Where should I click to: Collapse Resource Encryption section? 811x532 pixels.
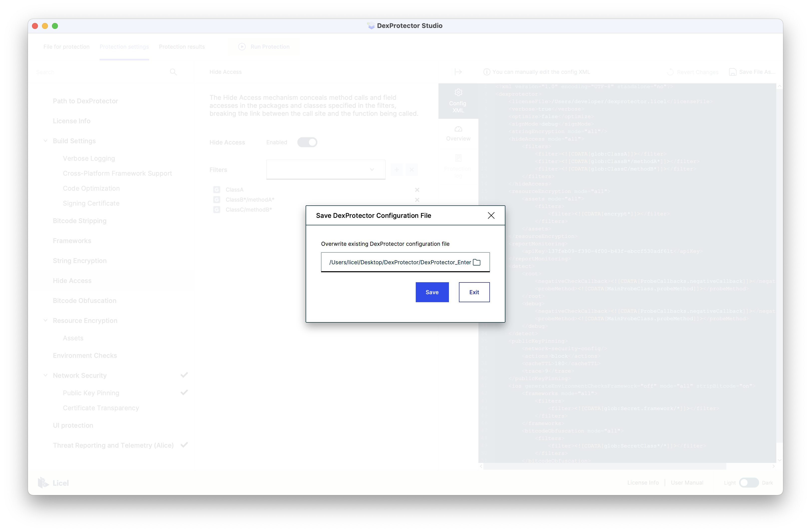tap(45, 320)
